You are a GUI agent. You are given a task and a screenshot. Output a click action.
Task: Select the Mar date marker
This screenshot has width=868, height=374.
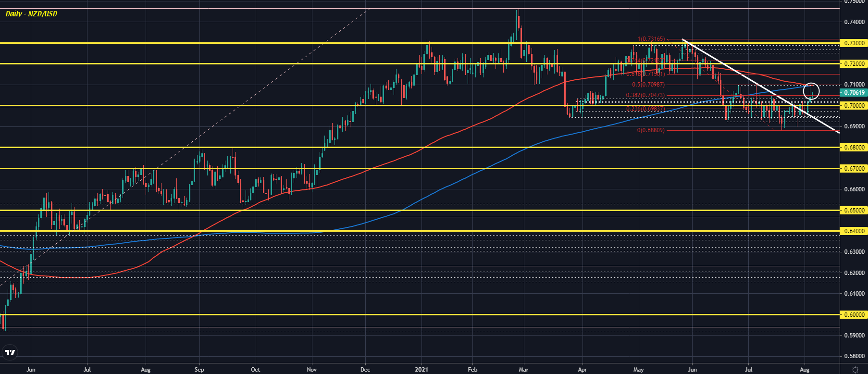523,370
